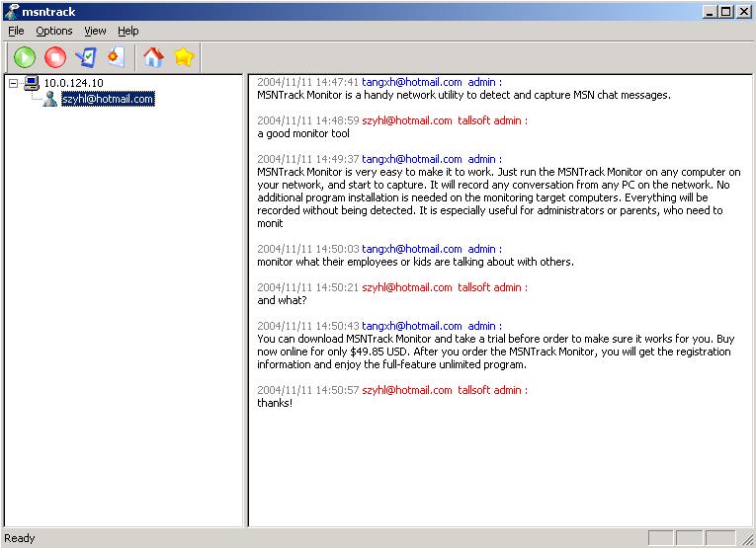The width and height of the screenshot is (756, 548).
Task: Maximize the msntrack window
Action: (x=726, y=11)
